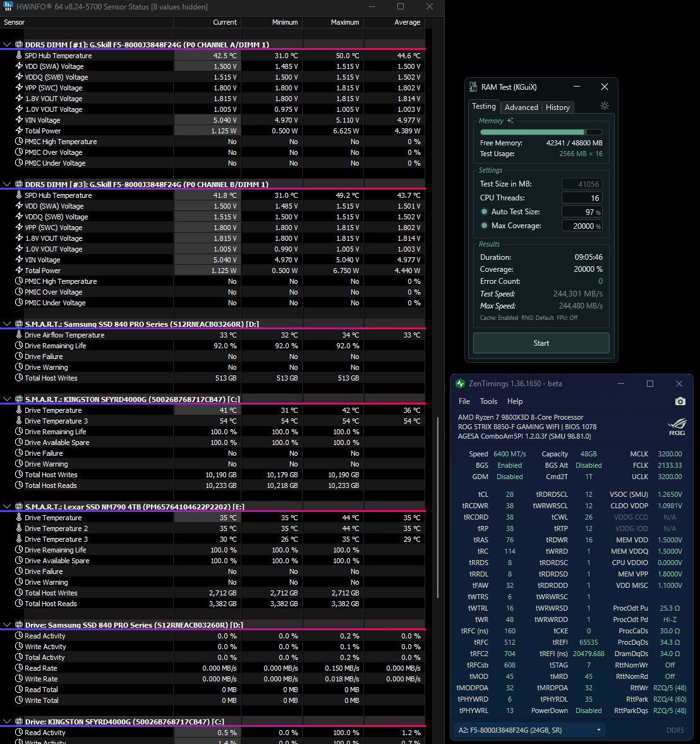This screenshot has width=700, height=744.
Task: Select the Lexar Drive Available Spare row
Action: [212, 561]
